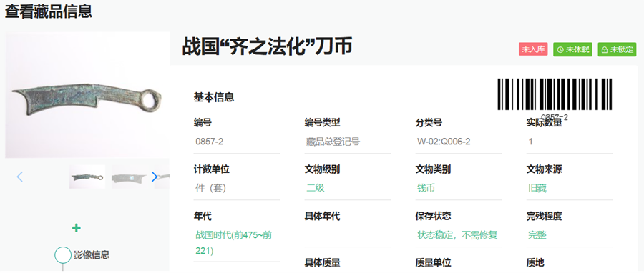
Task: Click the 未休眠 green status tag
Action: 572,49
